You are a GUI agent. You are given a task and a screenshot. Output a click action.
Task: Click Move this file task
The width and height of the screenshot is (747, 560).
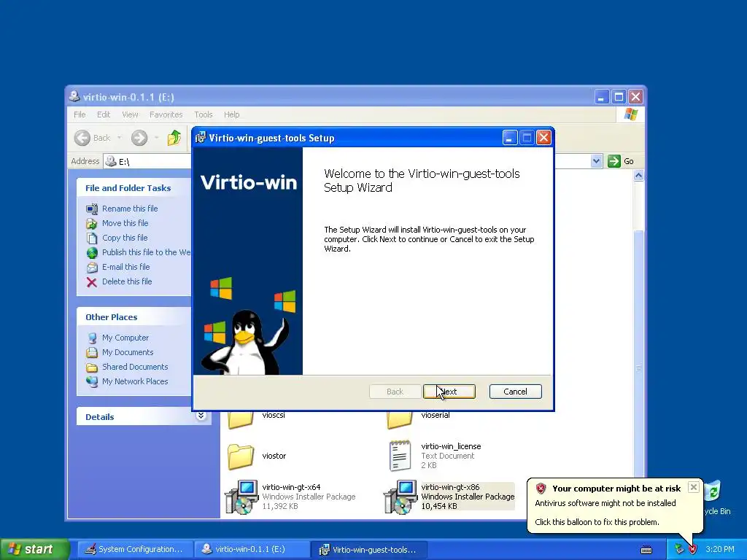[x=125, y=223]
